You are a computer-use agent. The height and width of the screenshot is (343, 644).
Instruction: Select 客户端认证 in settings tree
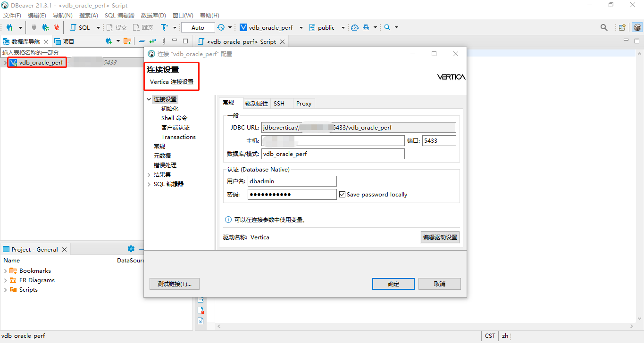176,127
